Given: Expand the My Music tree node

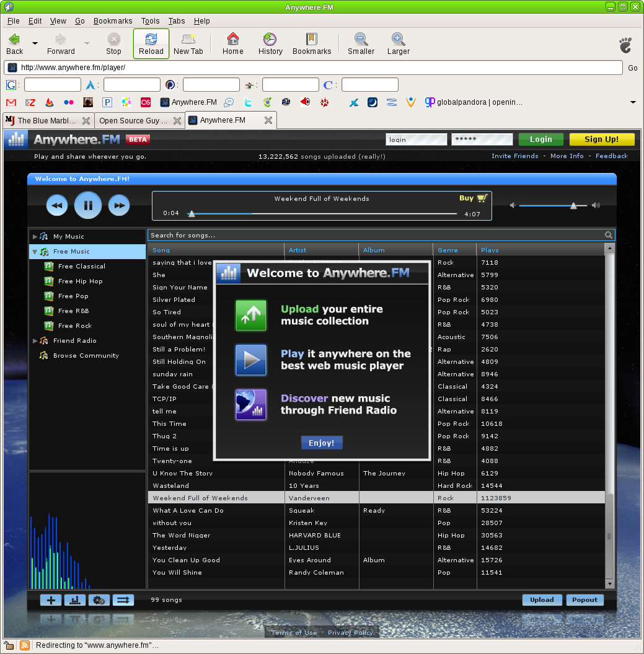Looking at the screenshot, I should coord(35,237).
